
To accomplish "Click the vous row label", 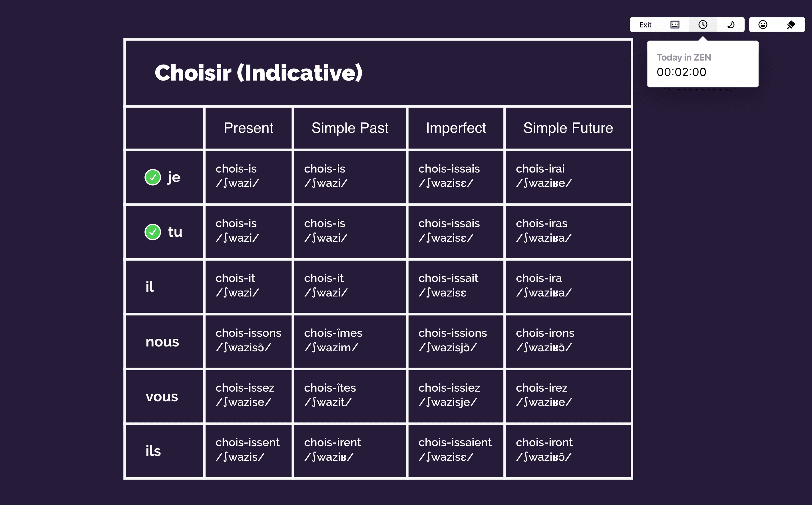I will point(162,396).
